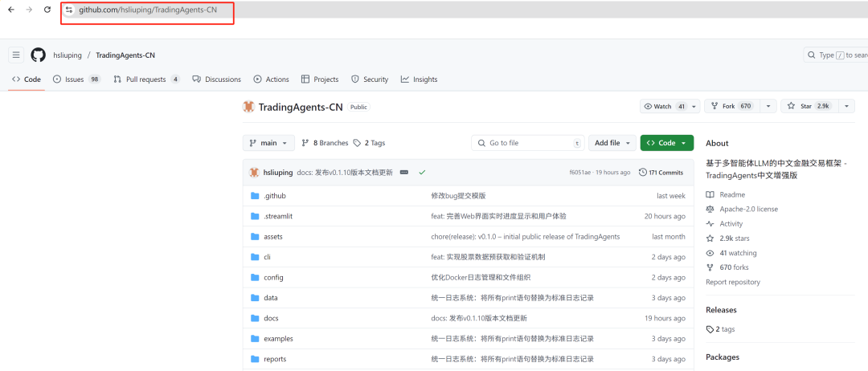
Task: Open the assets folder
Action: point(273,237)
